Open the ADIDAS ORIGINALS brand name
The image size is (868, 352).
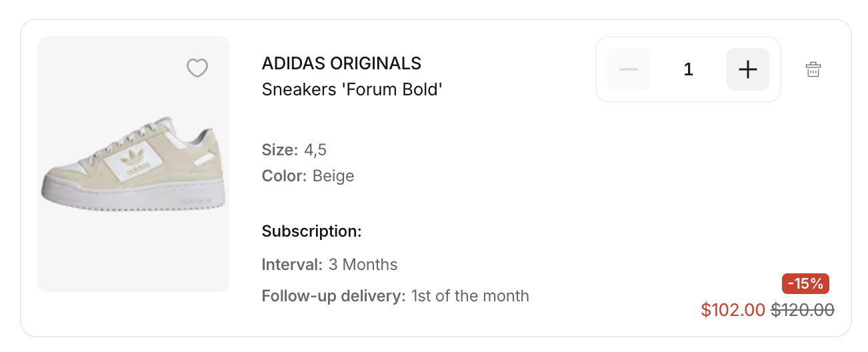pyautogui.click(x=341, y=63)
